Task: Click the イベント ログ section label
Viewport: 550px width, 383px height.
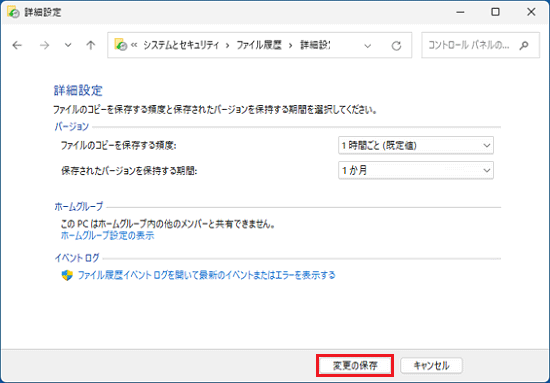Action: [77, 258]
